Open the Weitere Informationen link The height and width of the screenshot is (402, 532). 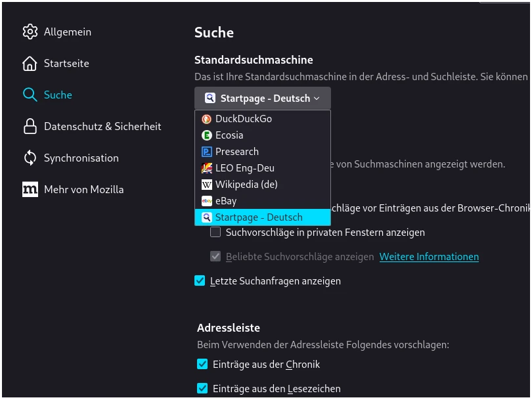(x=429, y=257)
